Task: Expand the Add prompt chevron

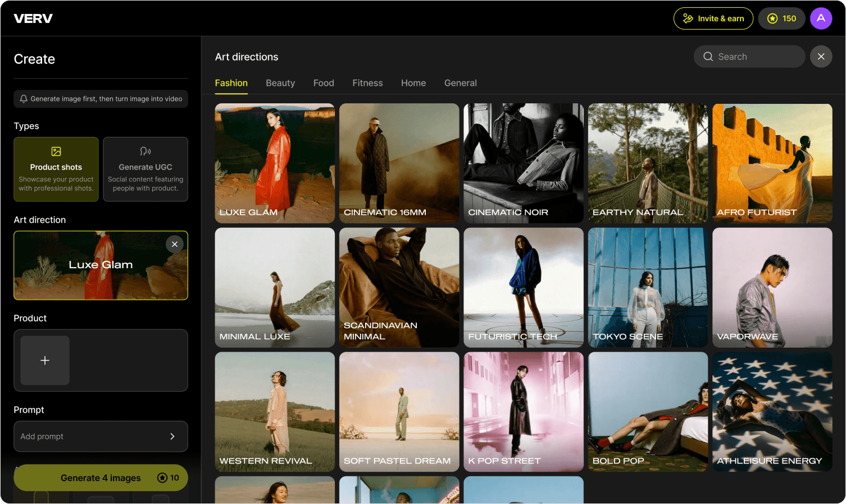Action: click(x=172, y=436)
